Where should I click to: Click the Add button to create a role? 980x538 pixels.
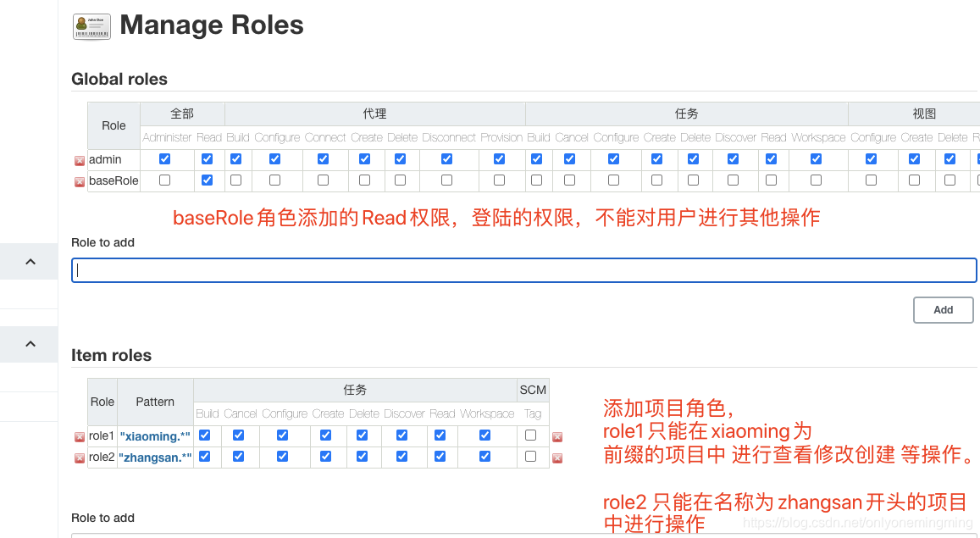943,309
